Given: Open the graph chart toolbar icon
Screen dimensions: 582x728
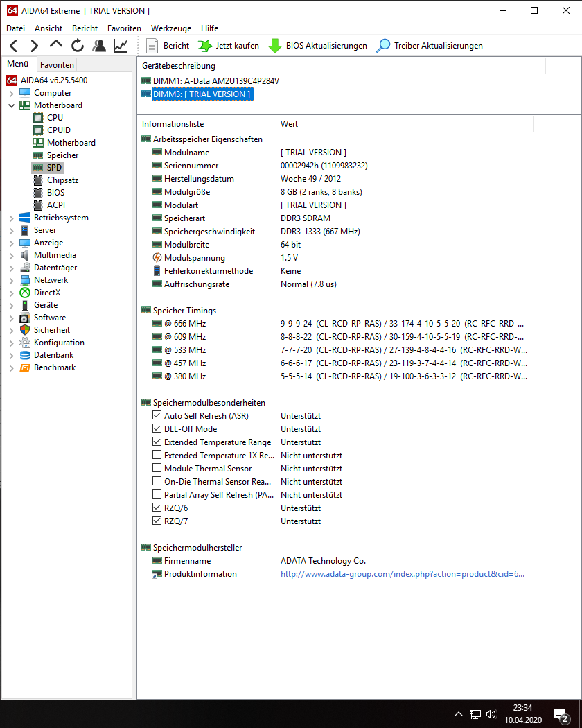Looking at the screenshot, I should 121,46.
